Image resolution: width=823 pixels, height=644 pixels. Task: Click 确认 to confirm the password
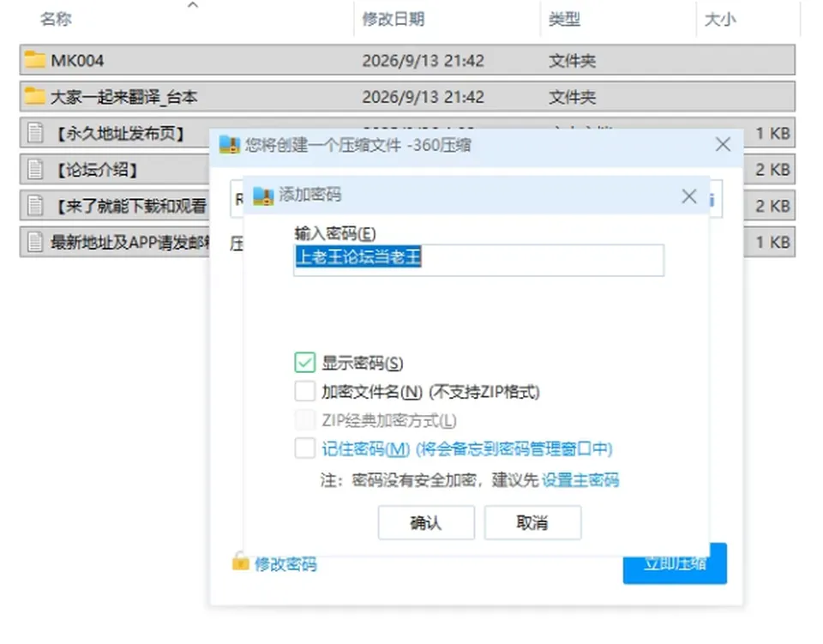click(x=426, y=522)
